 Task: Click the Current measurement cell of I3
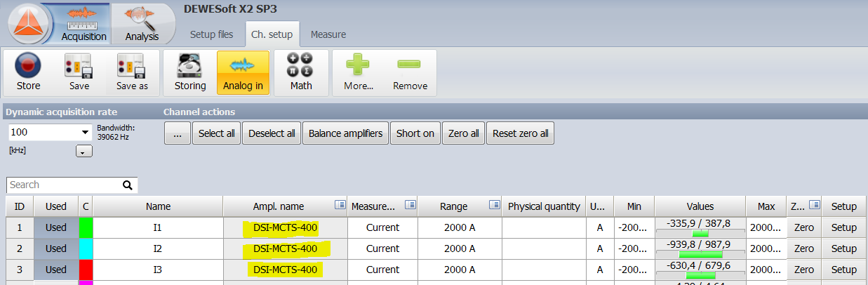[383, 270]
